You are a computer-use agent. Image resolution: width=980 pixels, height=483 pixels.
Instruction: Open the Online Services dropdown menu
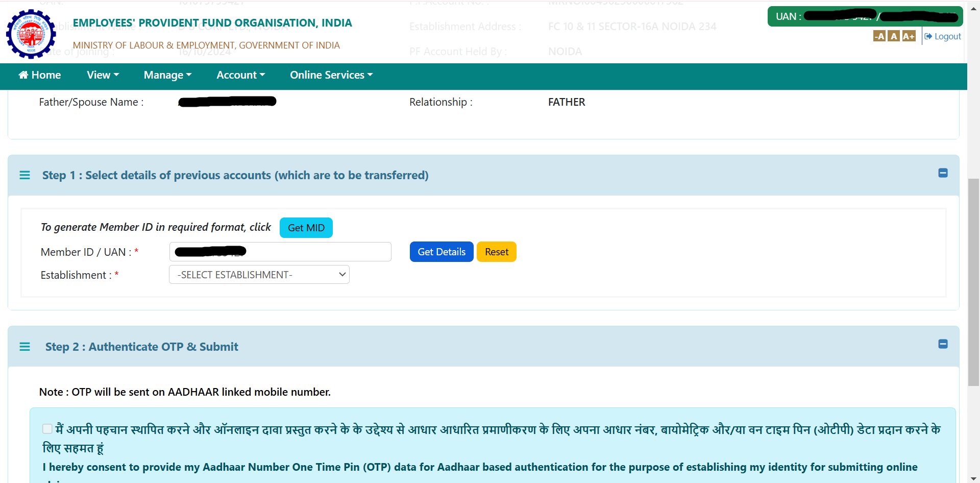[x=331, y=75]
